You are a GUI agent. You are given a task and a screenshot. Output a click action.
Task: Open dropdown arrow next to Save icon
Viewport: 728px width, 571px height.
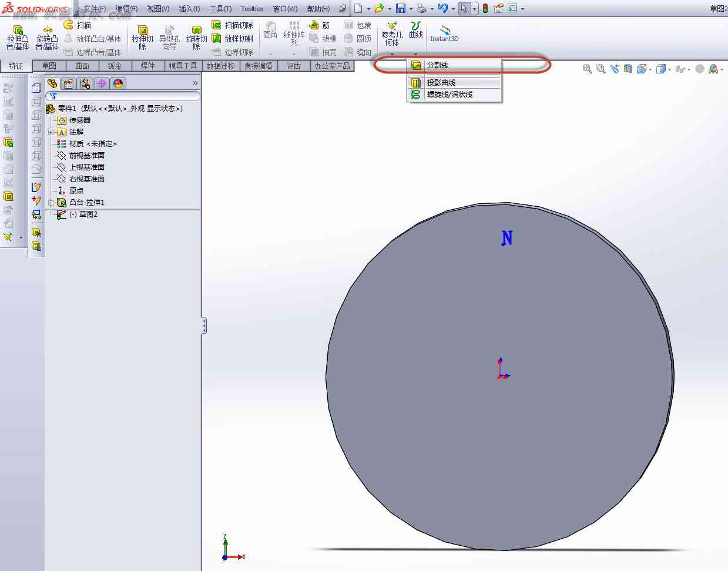click(x=411, y=9)
